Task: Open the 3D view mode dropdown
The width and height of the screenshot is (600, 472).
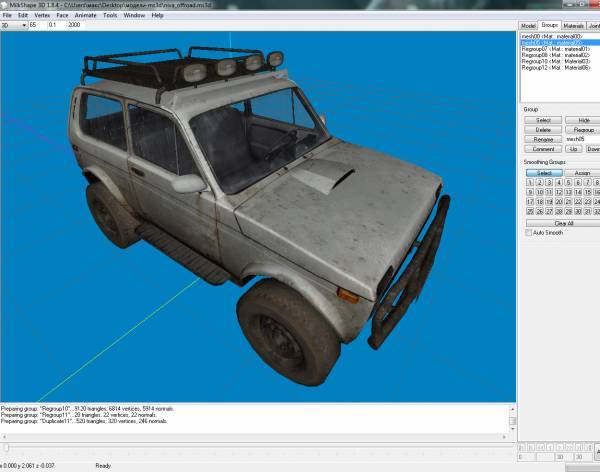Action: pos(14,25)
